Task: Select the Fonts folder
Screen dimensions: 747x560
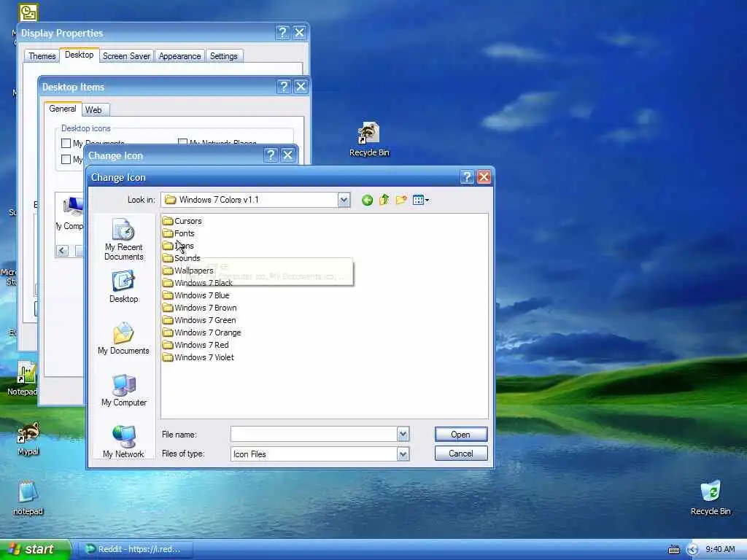Action: click(178, 233)
